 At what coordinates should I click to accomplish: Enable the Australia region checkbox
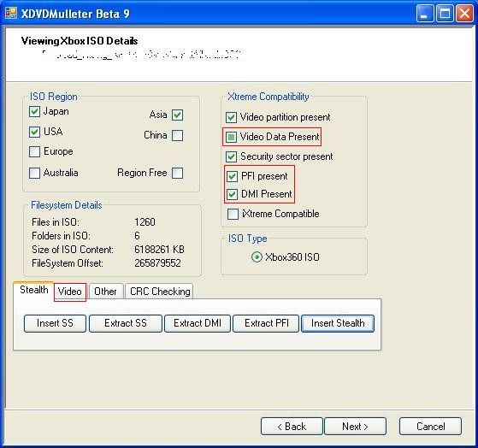[34, 173]
